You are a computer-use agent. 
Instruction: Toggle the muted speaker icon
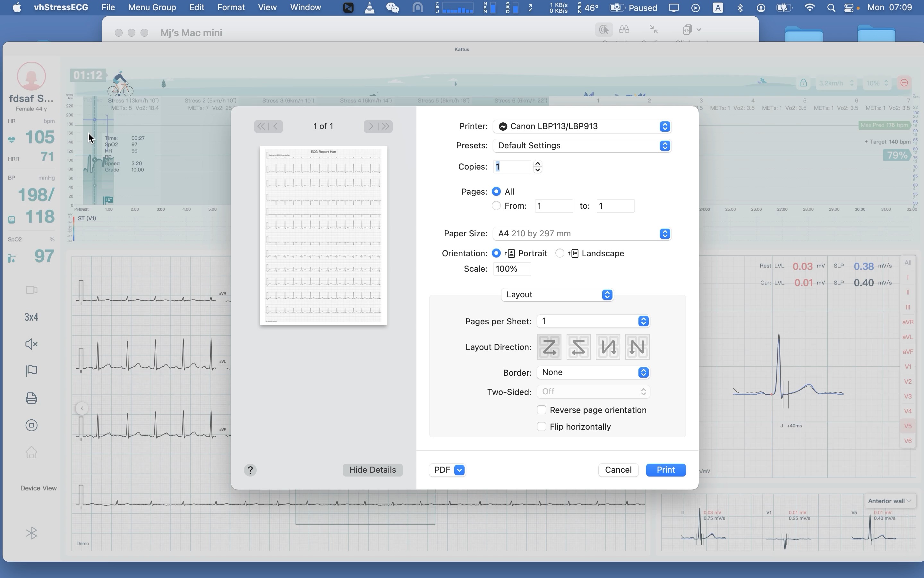tap(31, 344)
